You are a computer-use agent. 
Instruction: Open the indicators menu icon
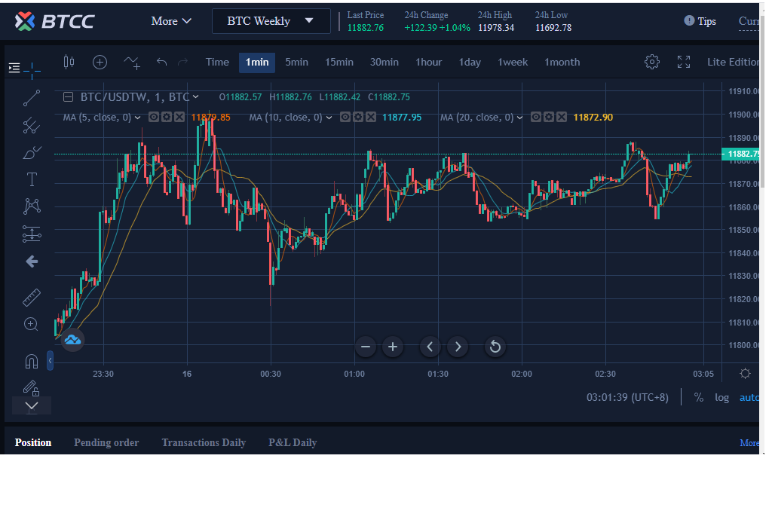pos(132,62)
